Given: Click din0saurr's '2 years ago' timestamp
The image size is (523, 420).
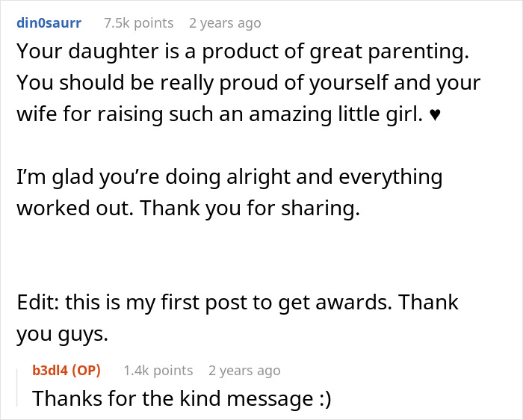Looking at the screenshot, I should pyautogui.click(x=225, y=23).
